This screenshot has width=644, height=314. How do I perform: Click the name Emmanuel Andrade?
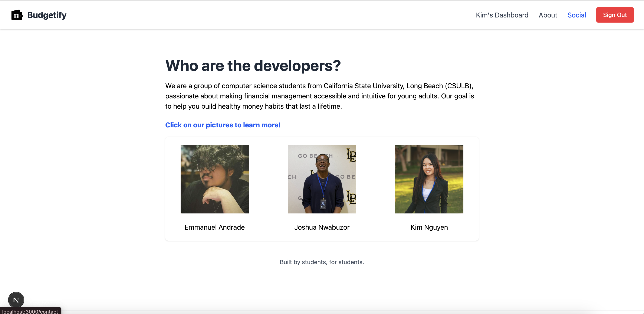click(214, 227)
